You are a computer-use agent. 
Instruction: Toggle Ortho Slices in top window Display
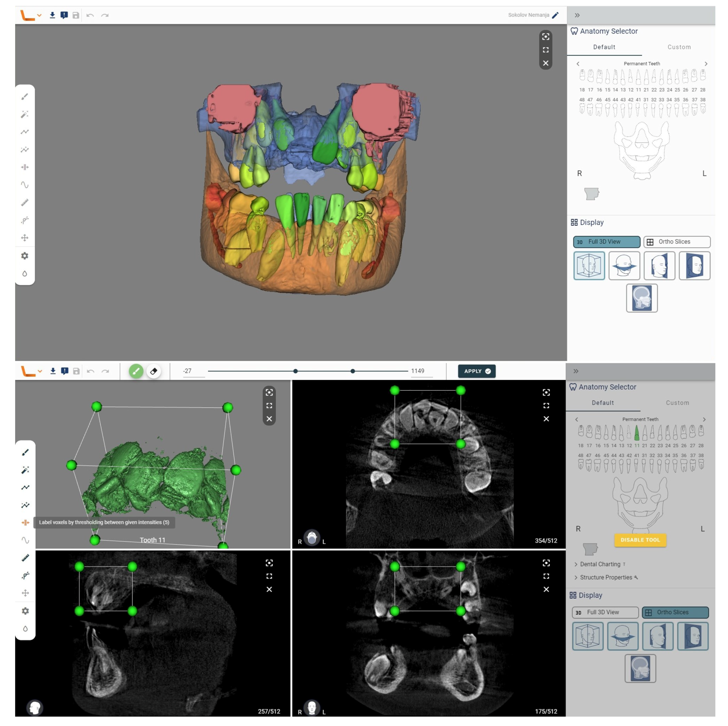click(677, 242)
